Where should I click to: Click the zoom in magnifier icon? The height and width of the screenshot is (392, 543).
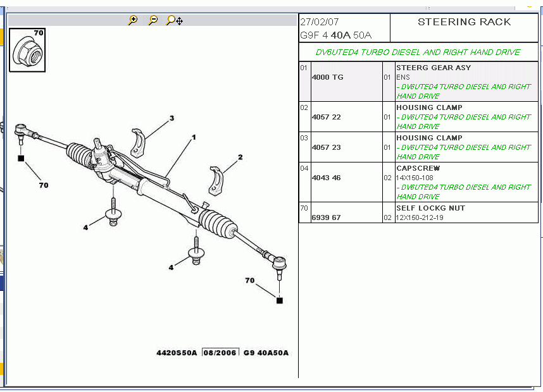point(133,20)
